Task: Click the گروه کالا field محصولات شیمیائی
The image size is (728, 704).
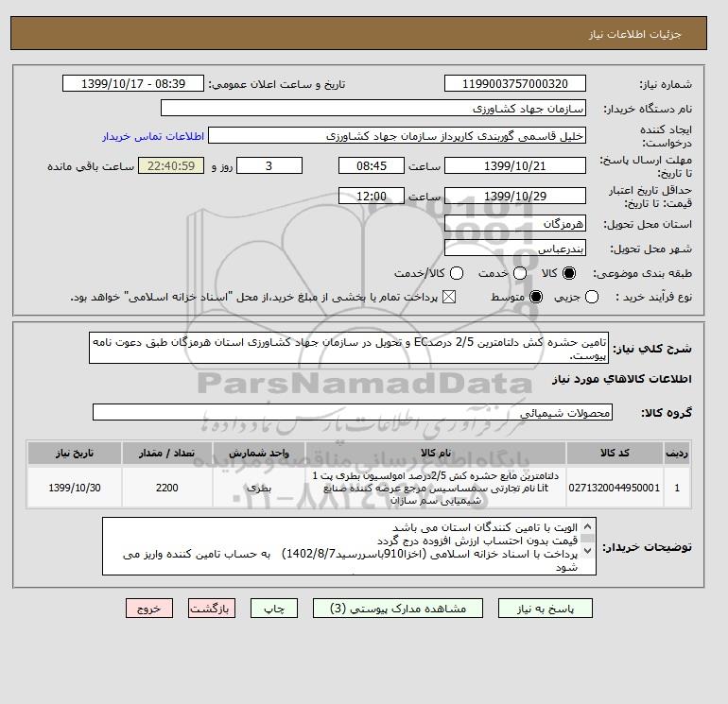Action: (x=353, y=412)
